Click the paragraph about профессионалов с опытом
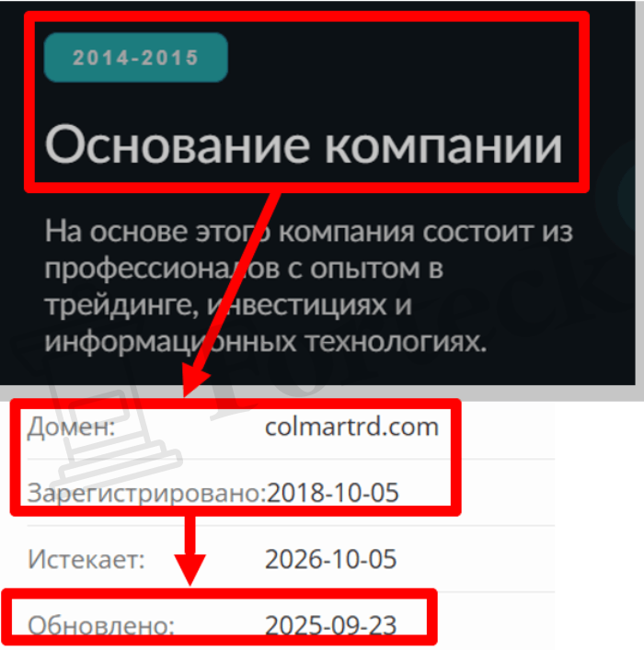 click(x=309, y=287)
